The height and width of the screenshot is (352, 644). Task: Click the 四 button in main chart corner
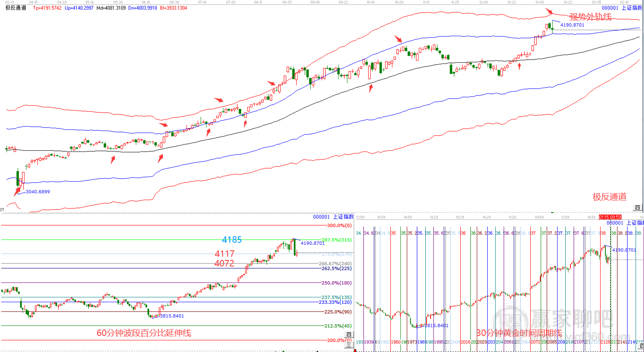coord(637,208)
